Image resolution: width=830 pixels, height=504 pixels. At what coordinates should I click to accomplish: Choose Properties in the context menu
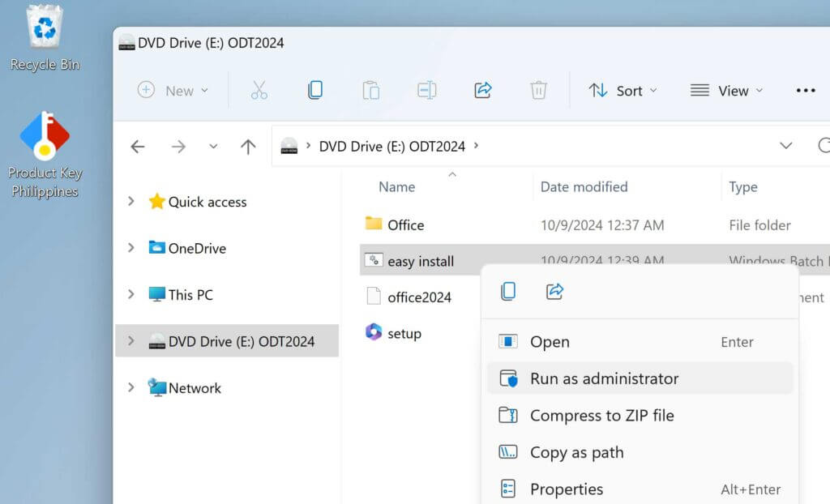[x=640, y=489]
